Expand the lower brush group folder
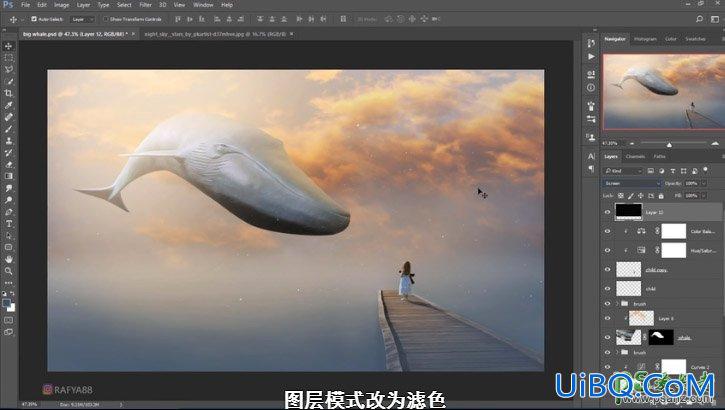The height and width of the screenshot is (410, 725). click(x=617, y=352)
